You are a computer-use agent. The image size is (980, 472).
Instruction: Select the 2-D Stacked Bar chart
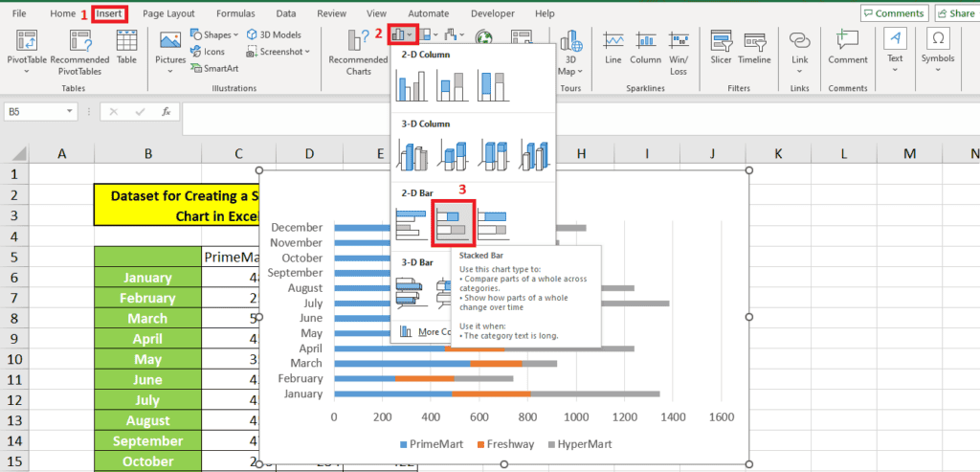click(454, 223)
